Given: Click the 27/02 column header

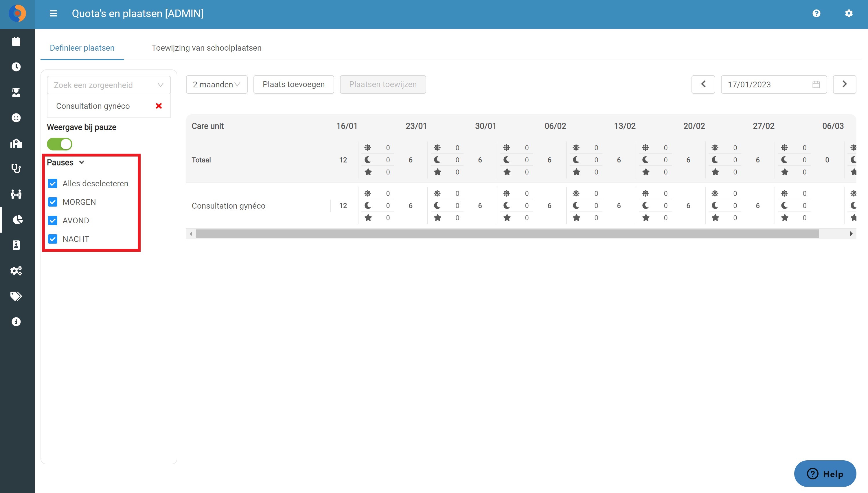Looking at the screenshot, I should point(763,126).
